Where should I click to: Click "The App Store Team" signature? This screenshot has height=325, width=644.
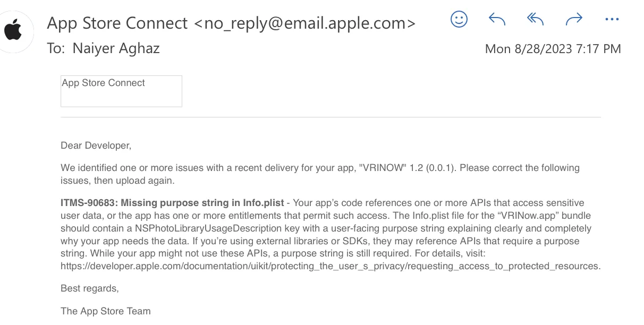pos(106,311)
